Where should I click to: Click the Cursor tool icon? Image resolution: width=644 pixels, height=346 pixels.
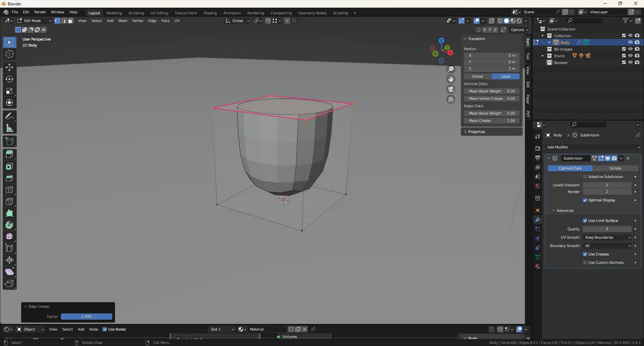coord(10,54)
